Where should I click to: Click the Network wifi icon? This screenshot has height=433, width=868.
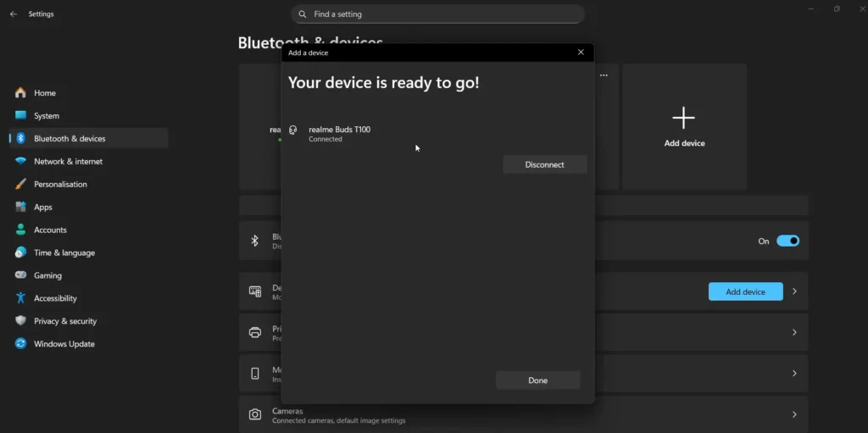tap(20, 161)
